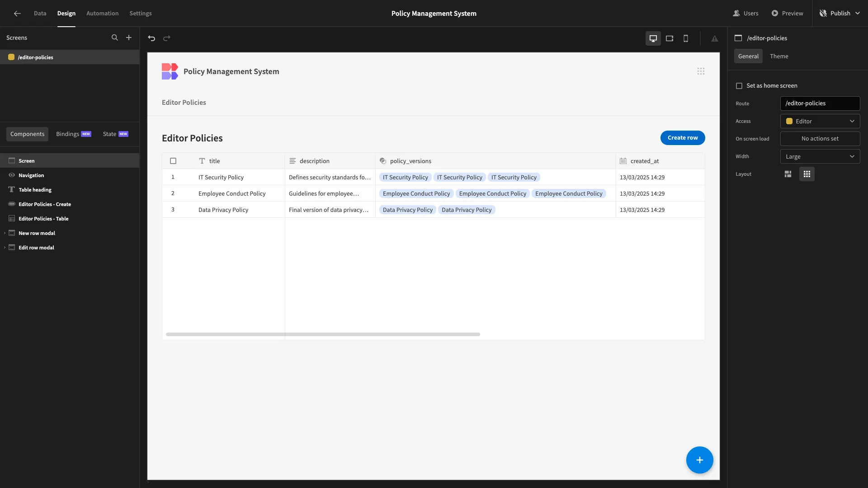Click the policy_versions relationship icon
Image resolution: width=868 pixels, height=488 pixels.
383,161
